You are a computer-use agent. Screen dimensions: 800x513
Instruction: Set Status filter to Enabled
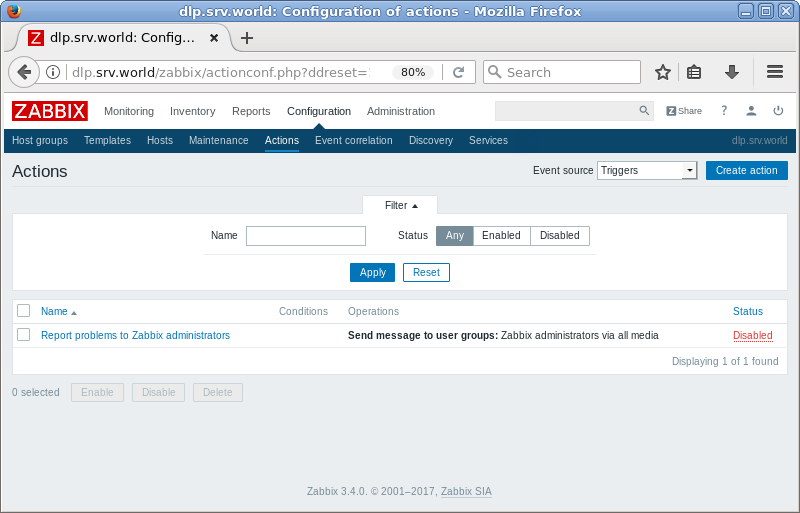click(502, 235)
